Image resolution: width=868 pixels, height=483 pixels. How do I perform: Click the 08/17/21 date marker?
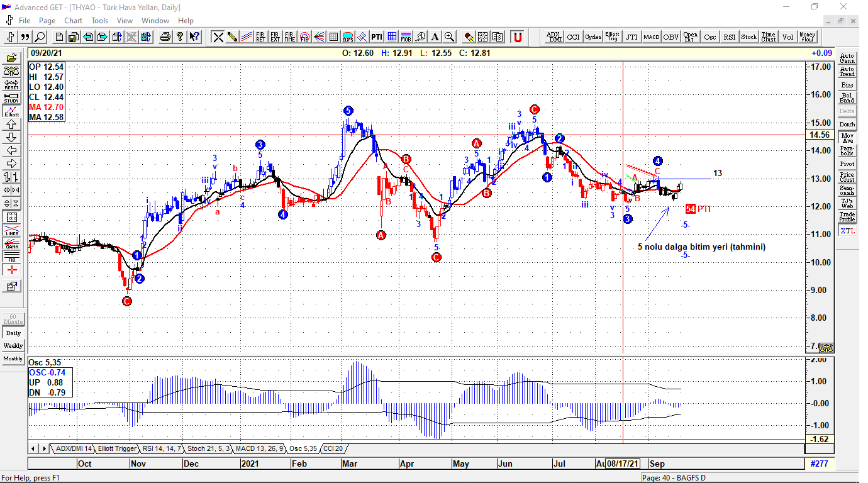pos(623,464)
